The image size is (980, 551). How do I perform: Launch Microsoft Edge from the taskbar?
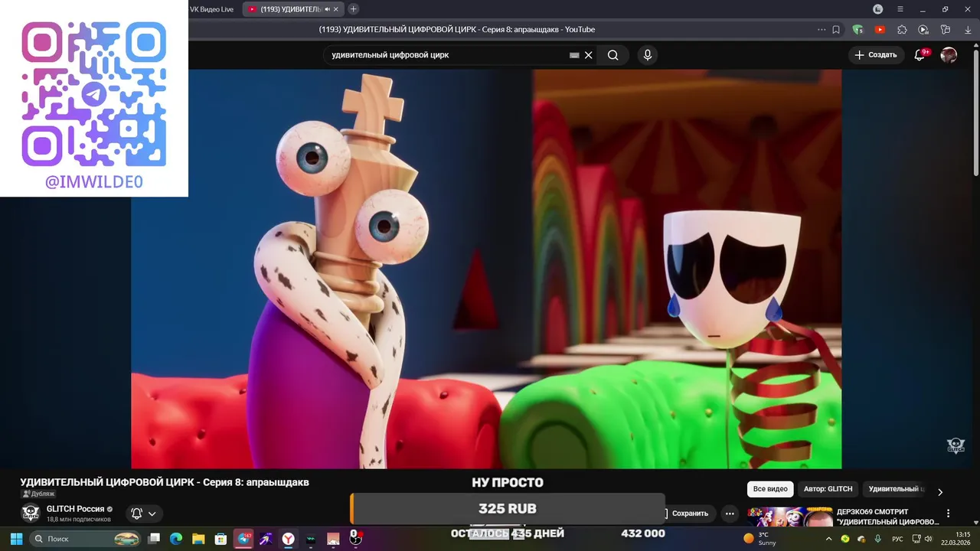tap(176, 539)
